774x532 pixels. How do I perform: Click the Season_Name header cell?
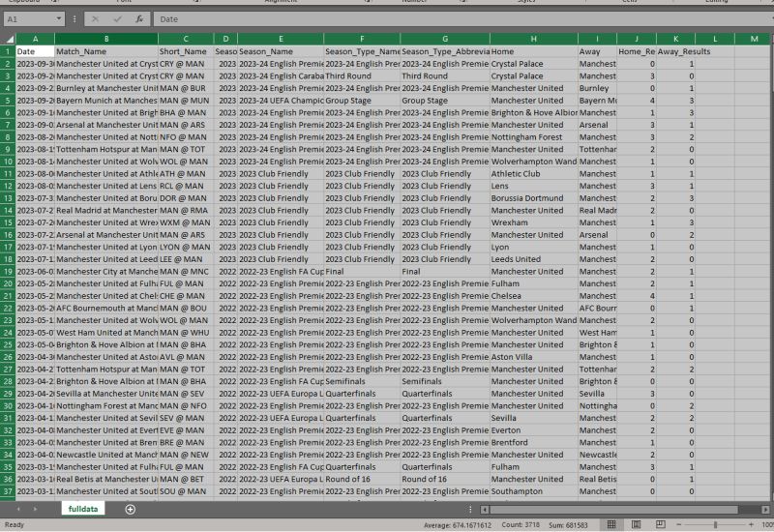pyautogui.click(x=281, y=51)
